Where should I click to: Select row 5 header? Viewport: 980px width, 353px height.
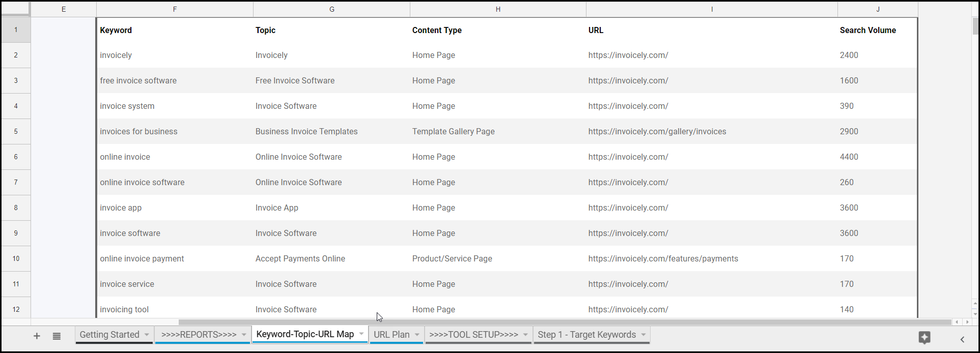(x=16, y=132)
